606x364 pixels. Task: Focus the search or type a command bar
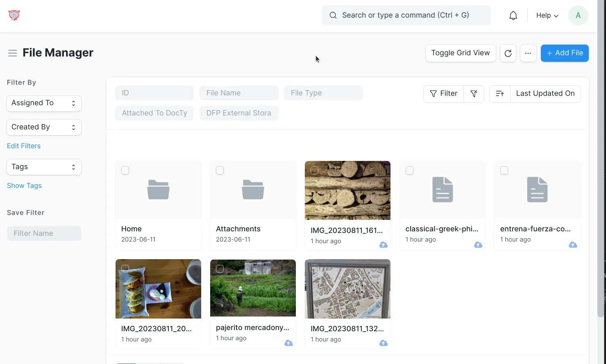coord(406,16)
